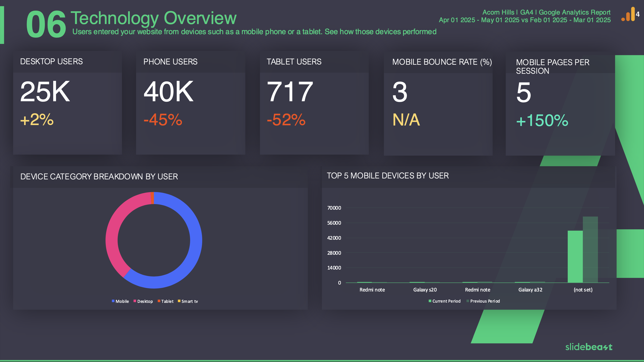Click the orange Tablet donut sliver
This screenshot has height=362, width=644.
click(x=152, y=198)
